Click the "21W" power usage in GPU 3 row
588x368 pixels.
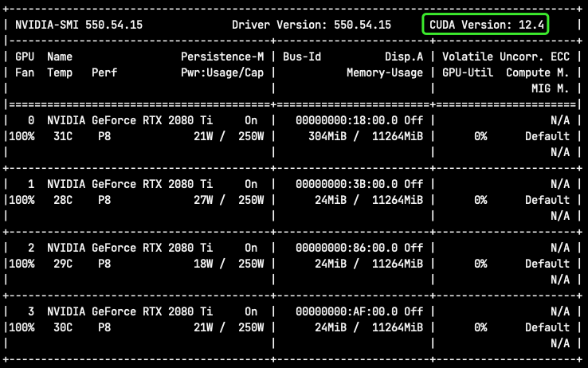coord(203,327)
